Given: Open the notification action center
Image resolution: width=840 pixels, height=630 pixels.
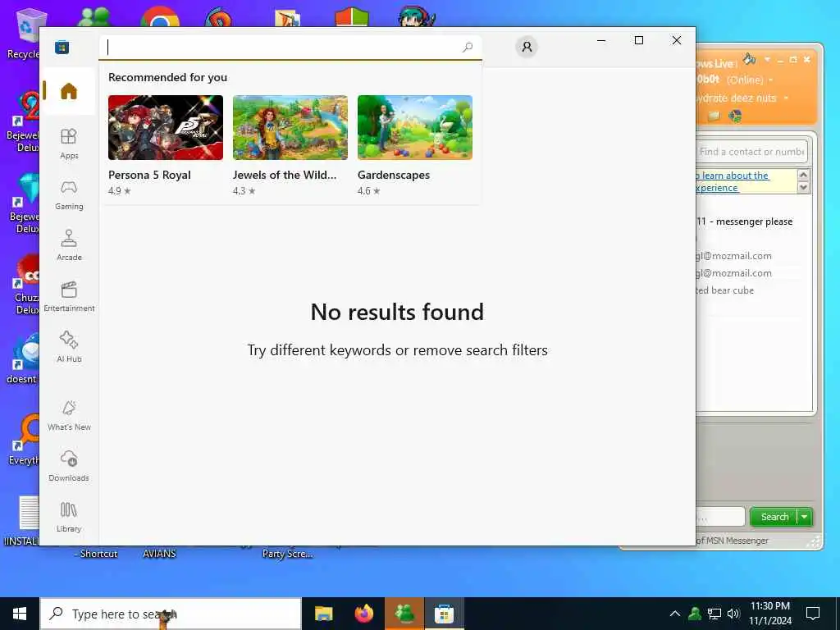Looking at the screenshot, I should (x=813, y=614).
